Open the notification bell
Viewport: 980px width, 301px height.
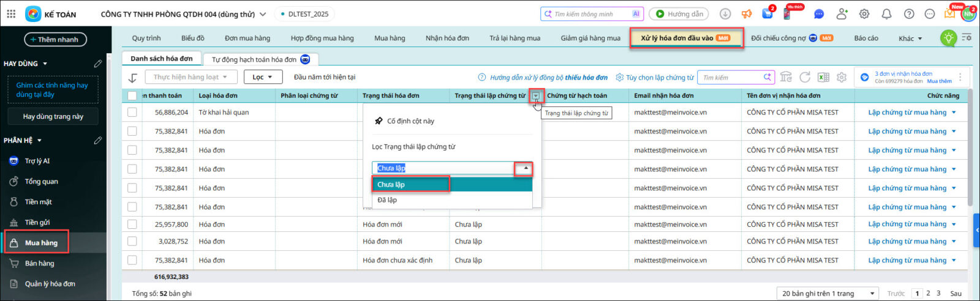(886, 13)
